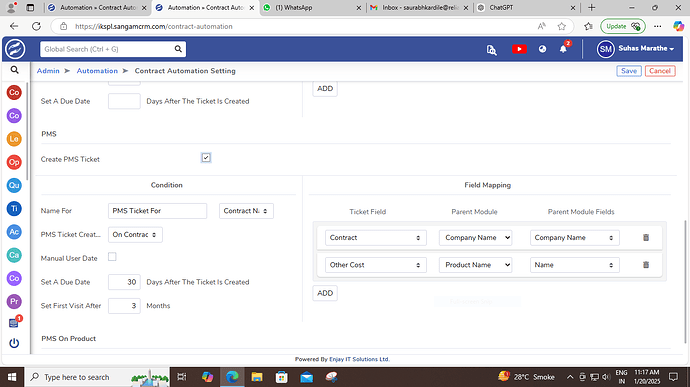
Task: Expand the Contract ticket field dropdown
Action: pos(375,238)
